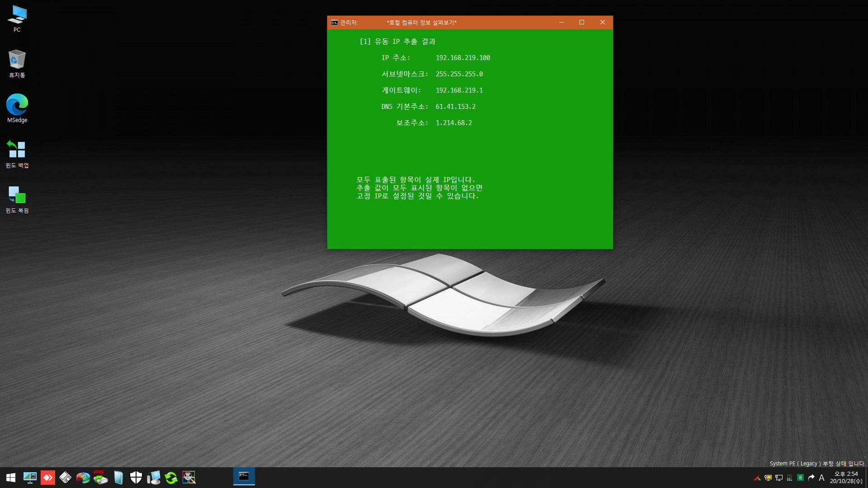Viewport: 868px width, 488px height.
Task: Click the curved arrow tray icon
Action: [x=811, y=478]
